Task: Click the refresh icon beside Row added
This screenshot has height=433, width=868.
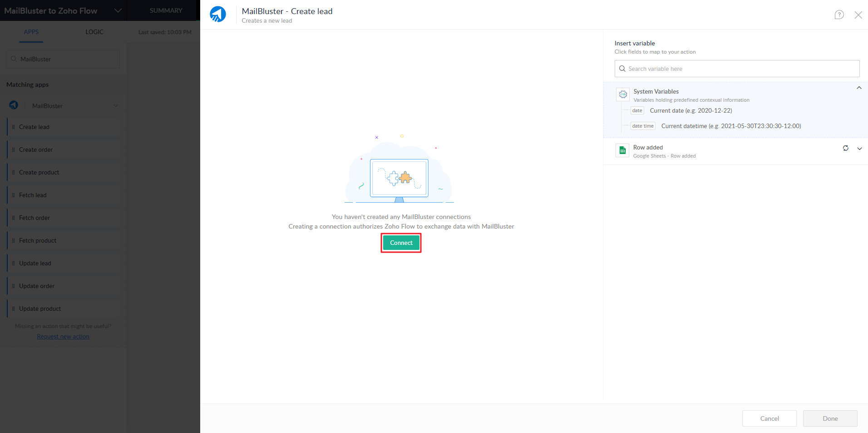Action: 845,148
